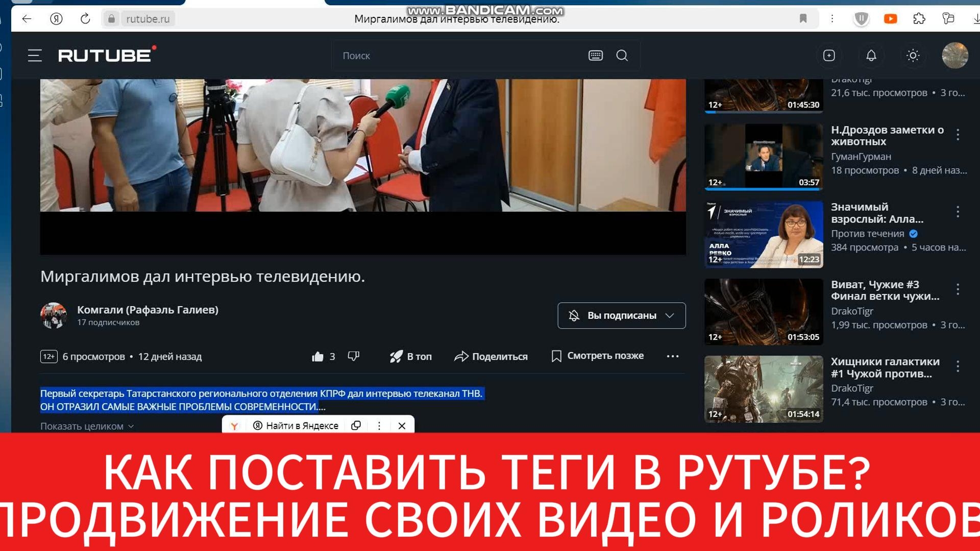The height and width of the screenshot is (551, 980).
Task: Open the address bar three-dot menu
Action: pyautogui.click(x=832, y=19)
